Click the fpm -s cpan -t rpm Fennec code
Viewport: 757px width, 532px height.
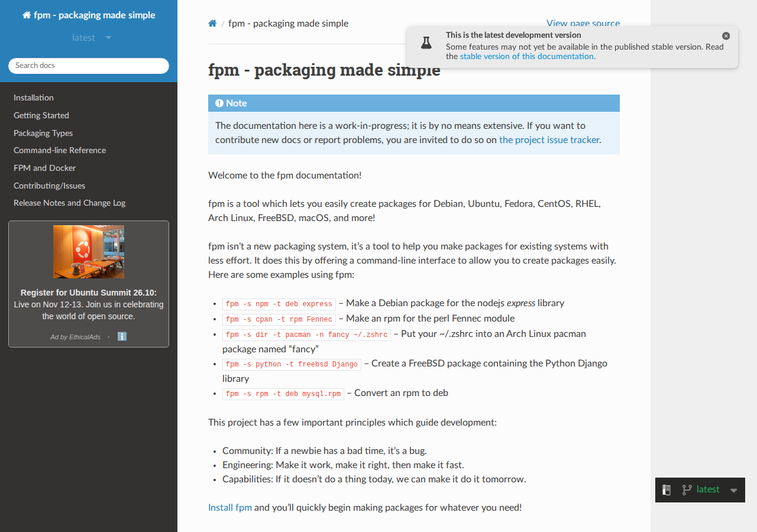279,319
